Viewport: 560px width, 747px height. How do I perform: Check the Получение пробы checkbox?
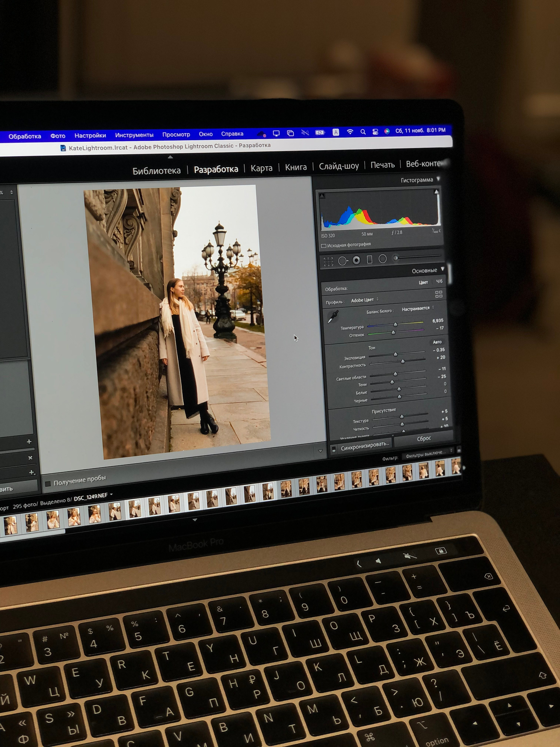point(48,484)
